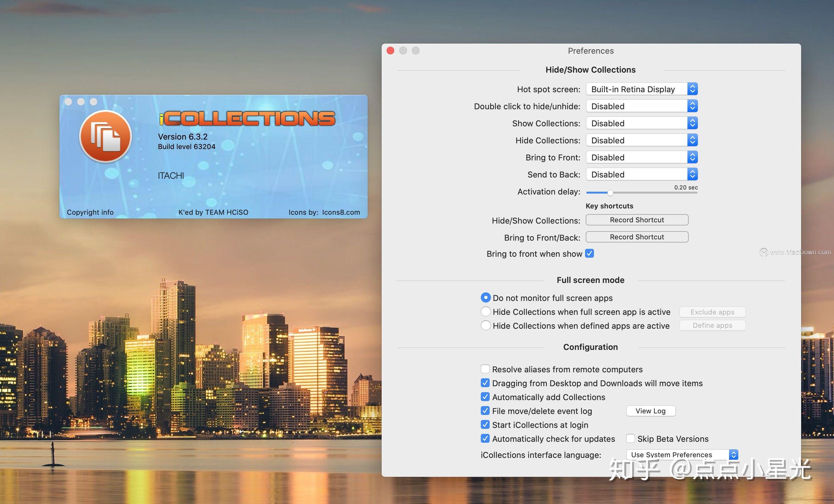Uncheck Bring to front when show
The width and height of the screenshot is (834, 504).
(589, 253)
